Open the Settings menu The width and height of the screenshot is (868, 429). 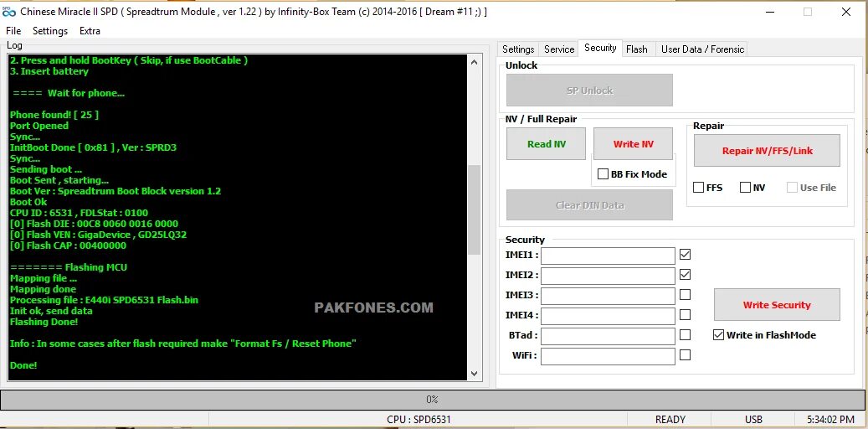(50, 31)
